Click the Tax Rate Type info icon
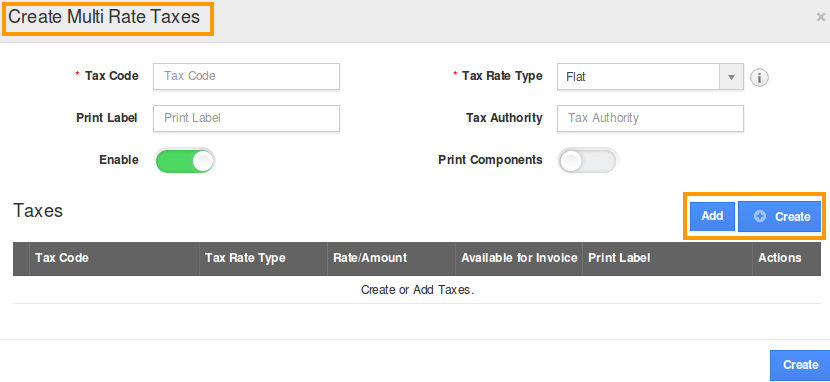 (x=760, y=78)
